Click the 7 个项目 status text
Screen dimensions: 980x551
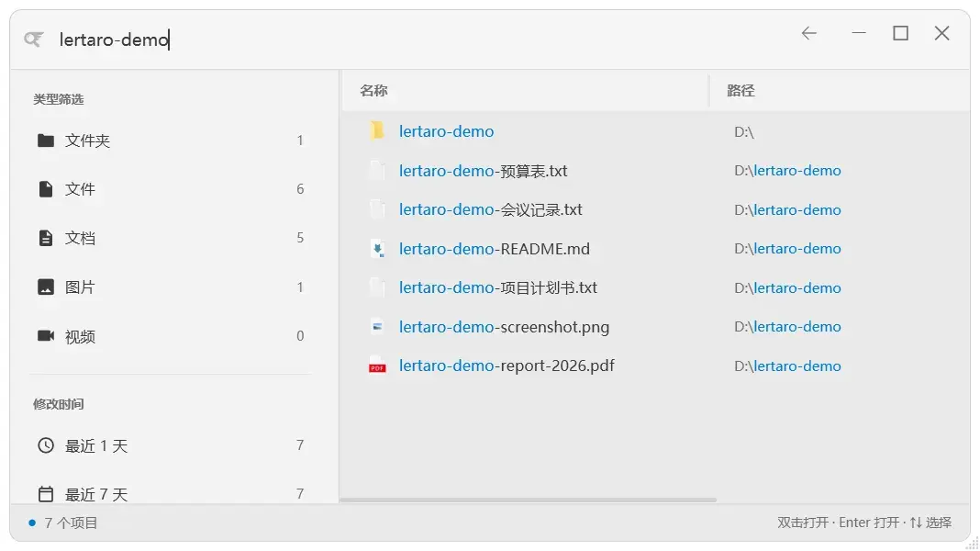71,523
